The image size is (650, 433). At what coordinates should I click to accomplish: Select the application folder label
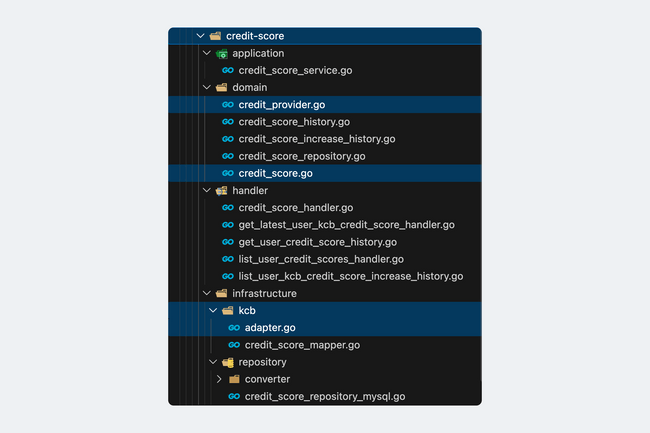click(x=258, y=53)
